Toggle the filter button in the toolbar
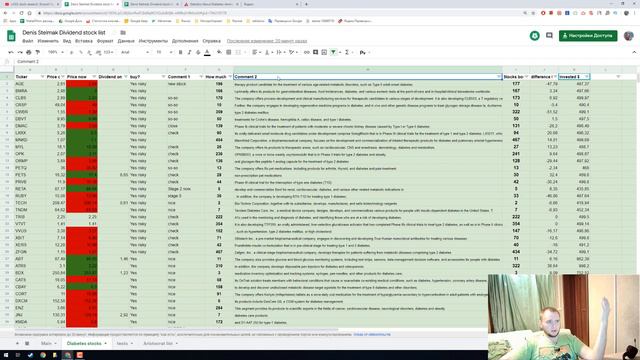640x360 pixels. pyautogui.click(x=333, y=52)
